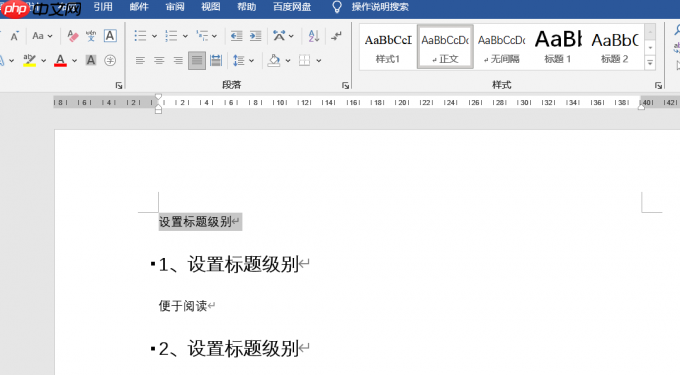
Task: Open the highlight color dropdown arrow
Action: pyautogui.click(x=43, y=61)
